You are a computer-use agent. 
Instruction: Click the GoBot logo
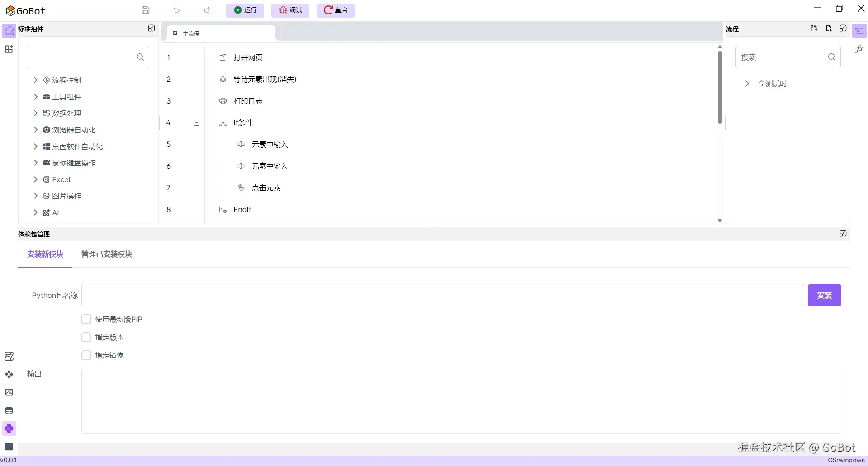(x=26, y=10)
